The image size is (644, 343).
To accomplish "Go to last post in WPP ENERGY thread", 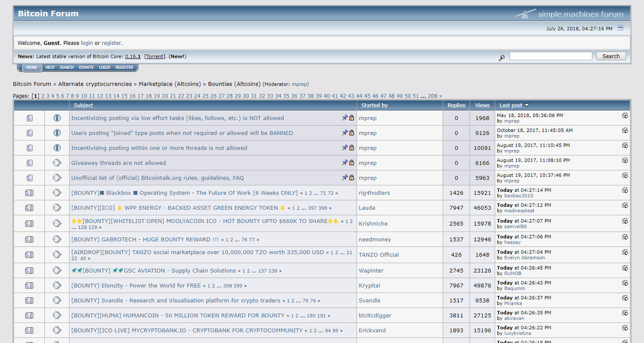I will (625, 205).
